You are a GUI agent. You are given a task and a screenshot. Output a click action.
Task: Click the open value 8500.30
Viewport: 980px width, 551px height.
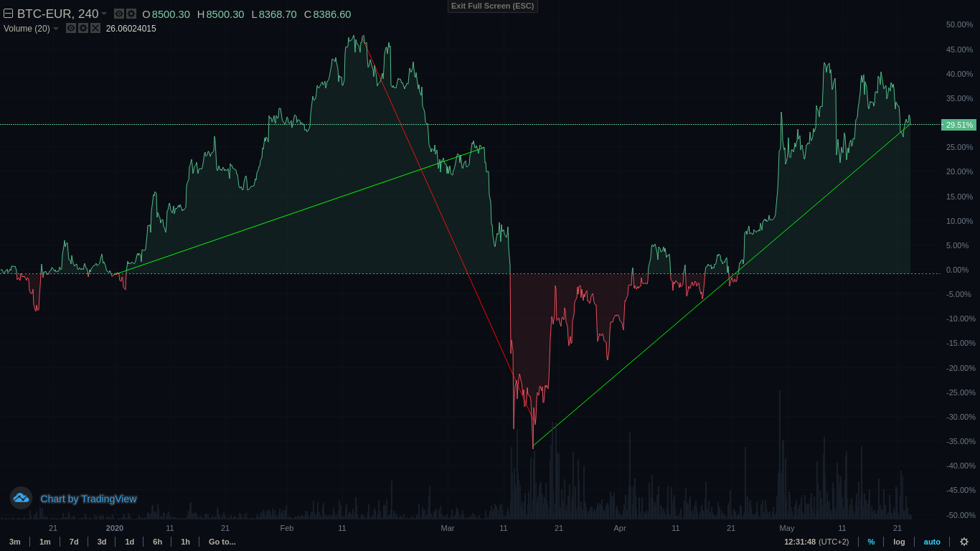(171, 14)
